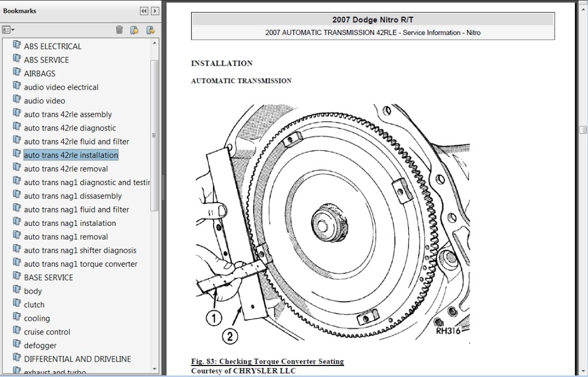Click the bookmarks panel scrollbar thumb
The height and width of the screenshot is (377, 588).
tap(154, 136)
